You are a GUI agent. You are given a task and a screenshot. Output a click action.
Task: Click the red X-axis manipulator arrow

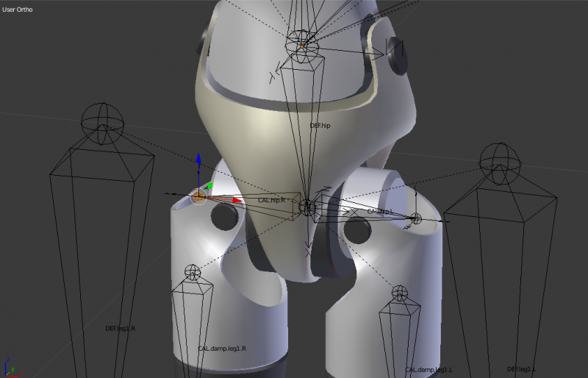point(236,200)
